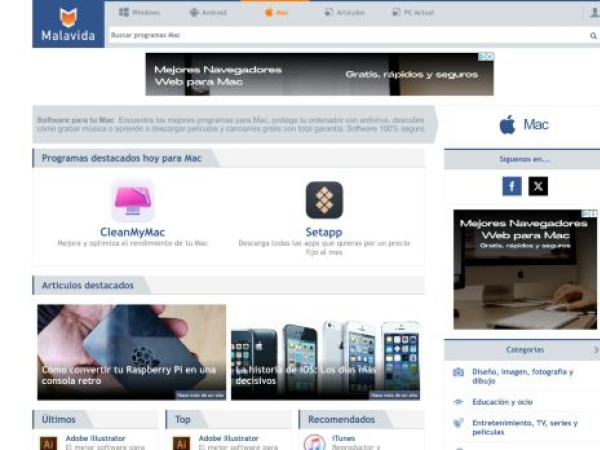Screen dimensions: 600x450
Task: Click the CleanMyMac app icon
Action: click(133, 201)
